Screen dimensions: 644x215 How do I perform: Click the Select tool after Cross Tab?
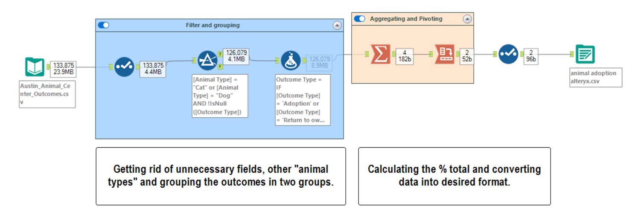click(509, 54)
